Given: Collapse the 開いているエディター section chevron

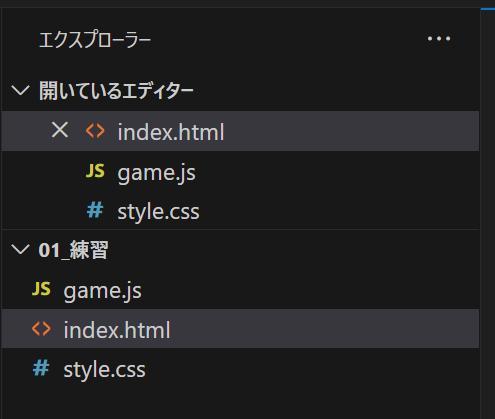Looking at the screenshot, I should pyautogui.click(x=20, y=90).
